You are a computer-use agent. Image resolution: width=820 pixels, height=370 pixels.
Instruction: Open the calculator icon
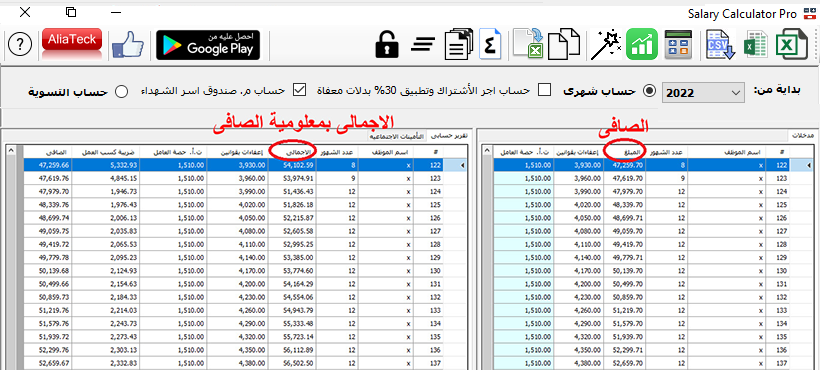pos(678,44)
